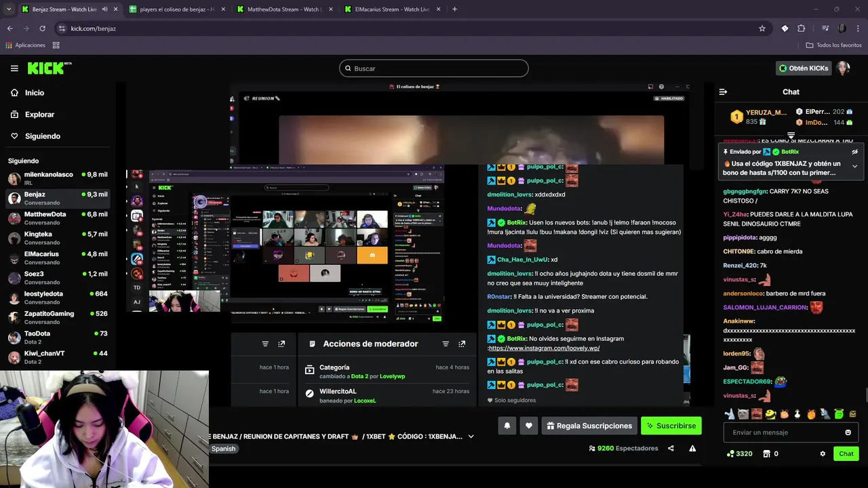Toggle the follow heart button

pos(529,426)
